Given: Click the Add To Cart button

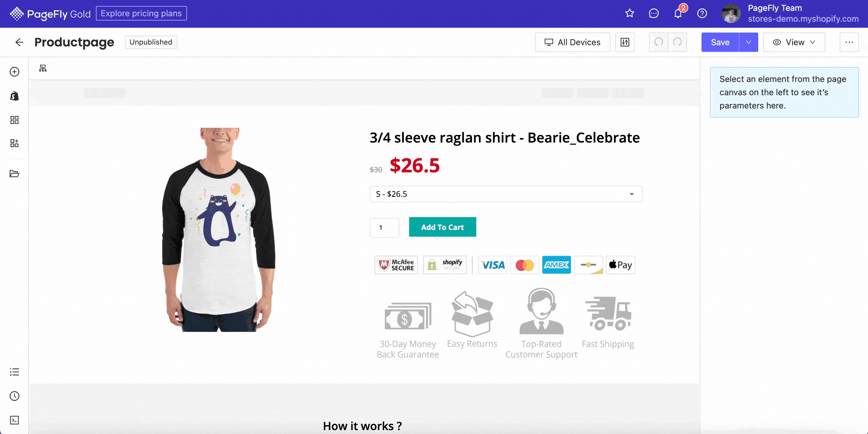Looking at the screenshot, I should (x=442, y=227).
